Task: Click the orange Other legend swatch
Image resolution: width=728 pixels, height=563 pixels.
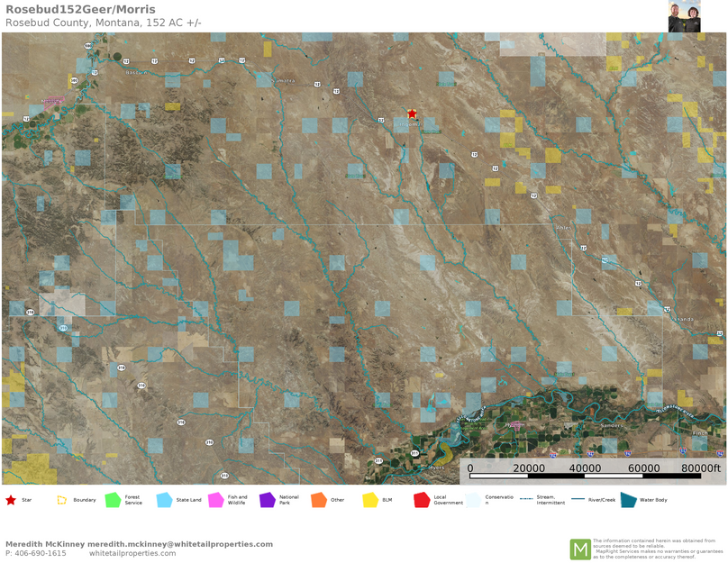Action: click(x=319, y=500)
